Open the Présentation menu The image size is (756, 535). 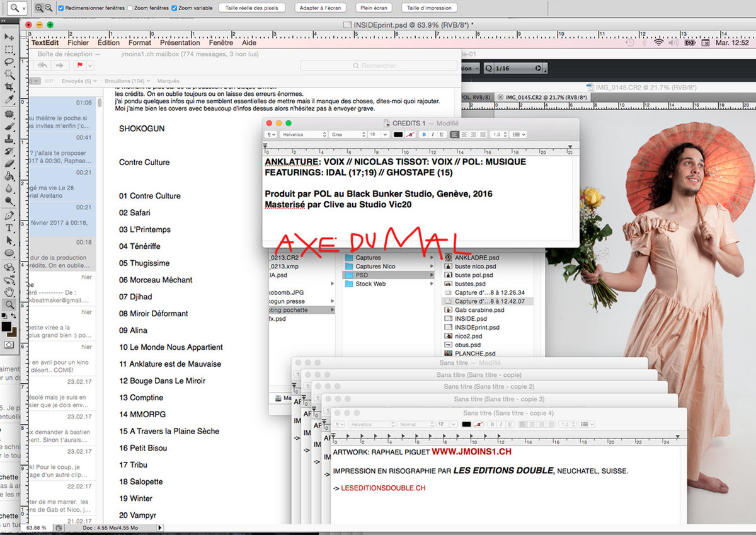click(180, 43)
